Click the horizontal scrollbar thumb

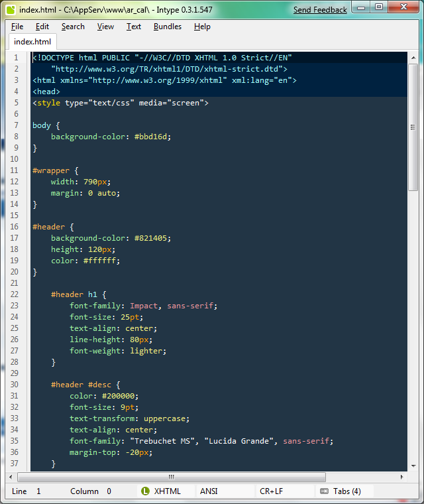point(172,477)
